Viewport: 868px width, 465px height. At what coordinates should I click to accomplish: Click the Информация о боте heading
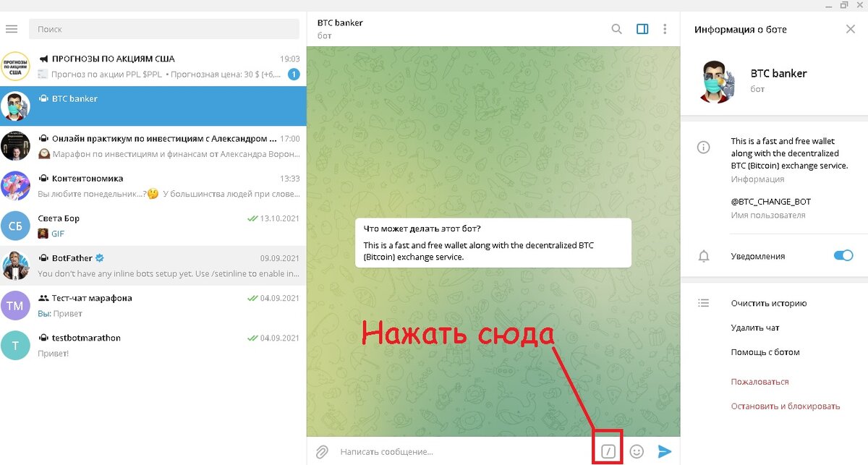[x=741, y=30]
